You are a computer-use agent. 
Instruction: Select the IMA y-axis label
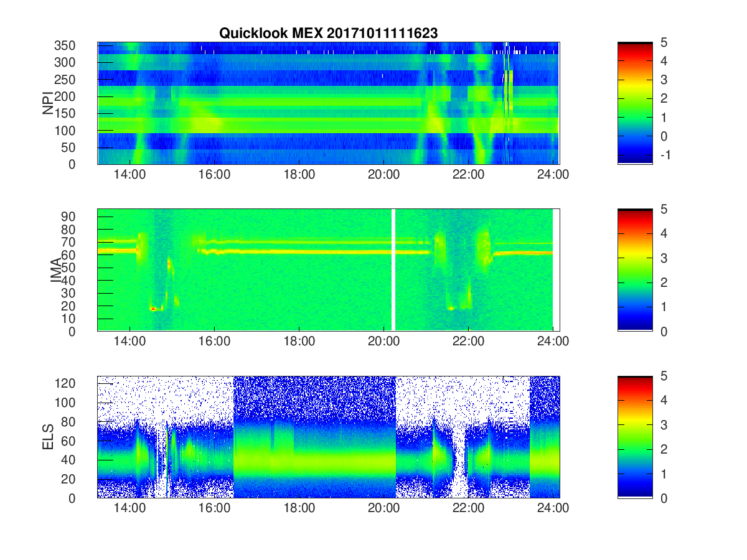(56, 270)
